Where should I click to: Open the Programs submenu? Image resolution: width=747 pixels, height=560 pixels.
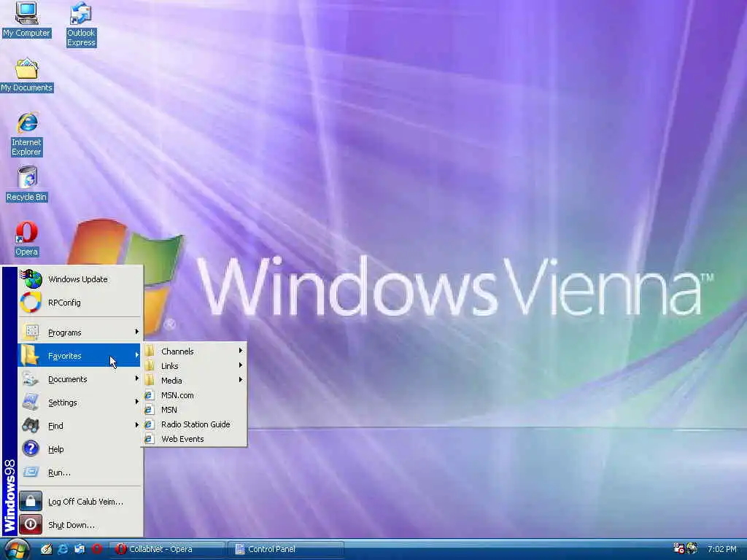tap(80, 332)
